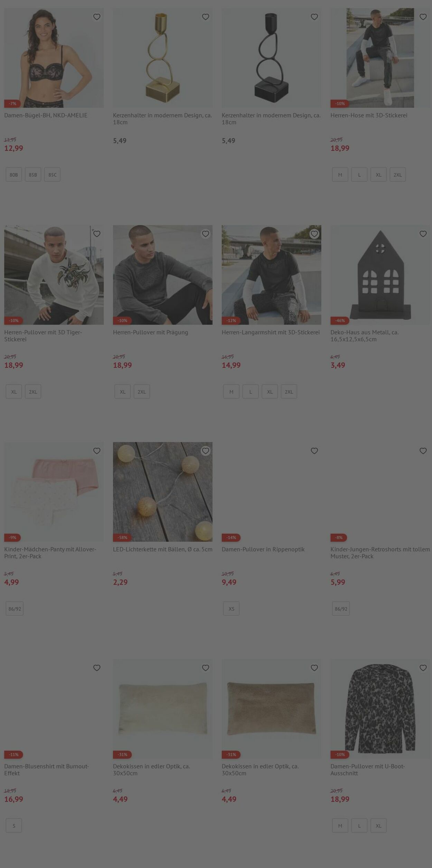
Task: Select 2XL for Herren-Pullover mit Prägung
Action: click(x=142, y=392)
